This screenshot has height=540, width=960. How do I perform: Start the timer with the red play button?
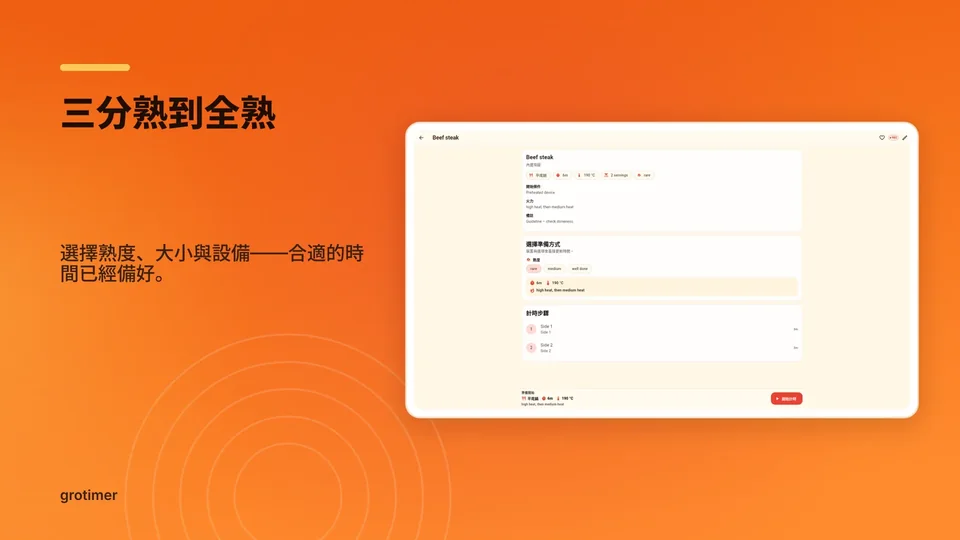(x=786, y=399)
